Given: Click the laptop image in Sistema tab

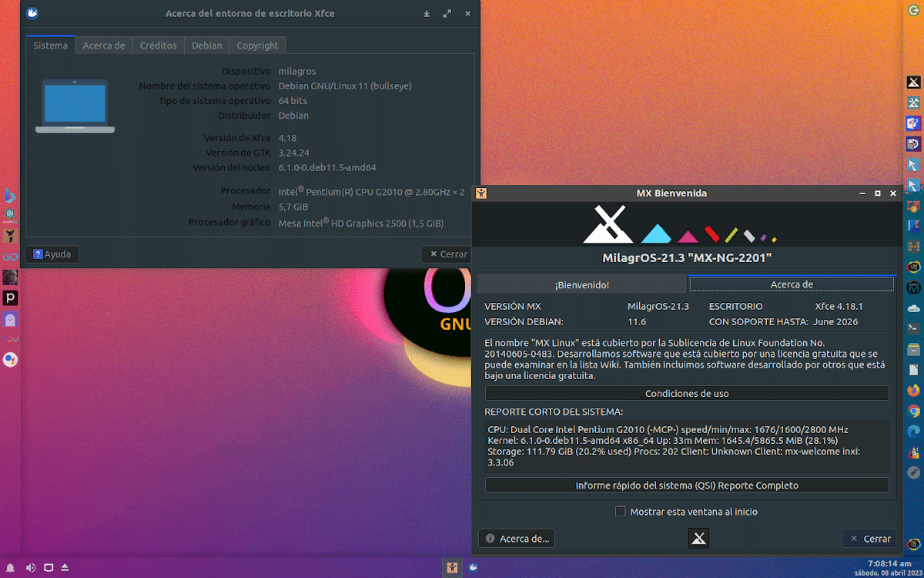Looking at the screenshot, I should [75, 106].
